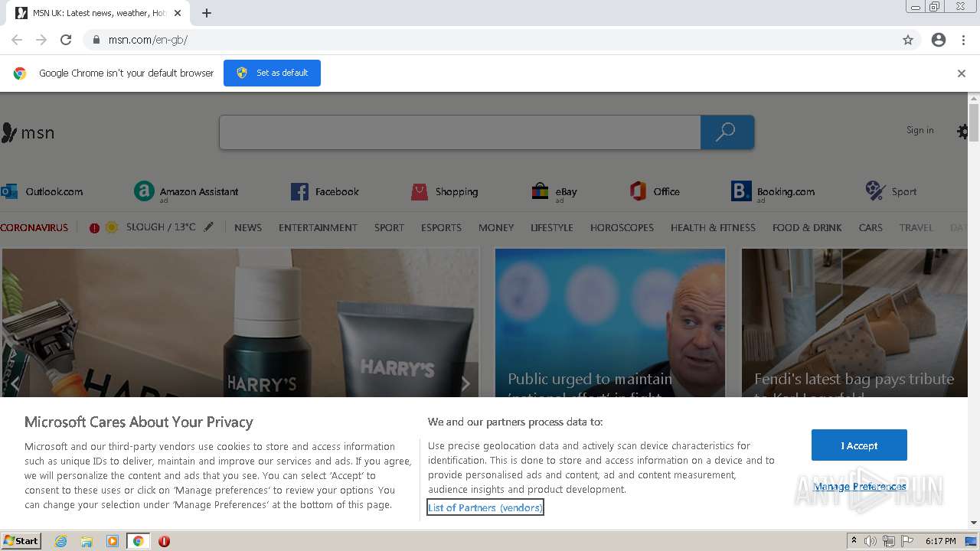Open the Fendi's latest bag story
The height and width of the screenshot is (551, 980).
click(854, 322)
